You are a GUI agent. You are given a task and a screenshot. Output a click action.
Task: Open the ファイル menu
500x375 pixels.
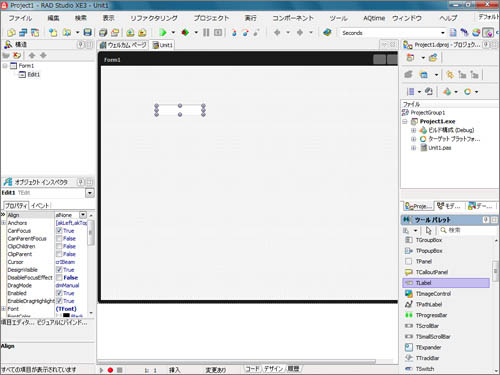pos(20,18)
